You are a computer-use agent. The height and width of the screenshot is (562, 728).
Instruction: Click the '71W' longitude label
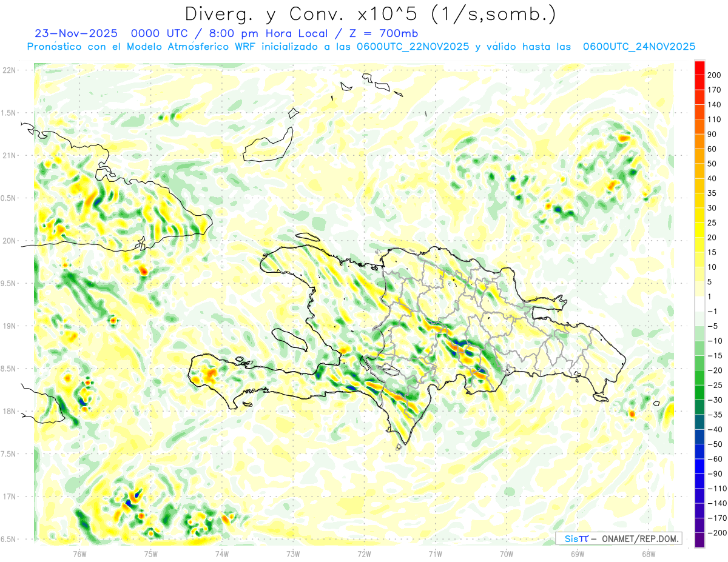click(x=435, y=554)
